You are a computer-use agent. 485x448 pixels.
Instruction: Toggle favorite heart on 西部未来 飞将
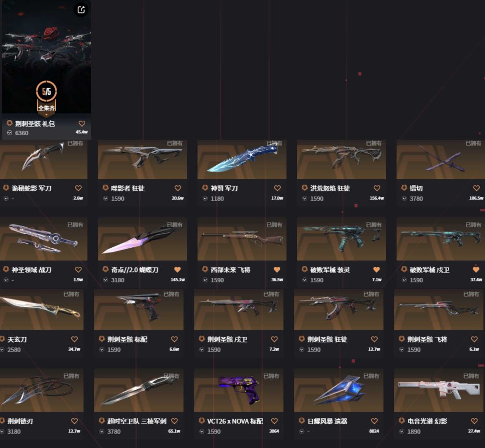[x=277, y=270]
